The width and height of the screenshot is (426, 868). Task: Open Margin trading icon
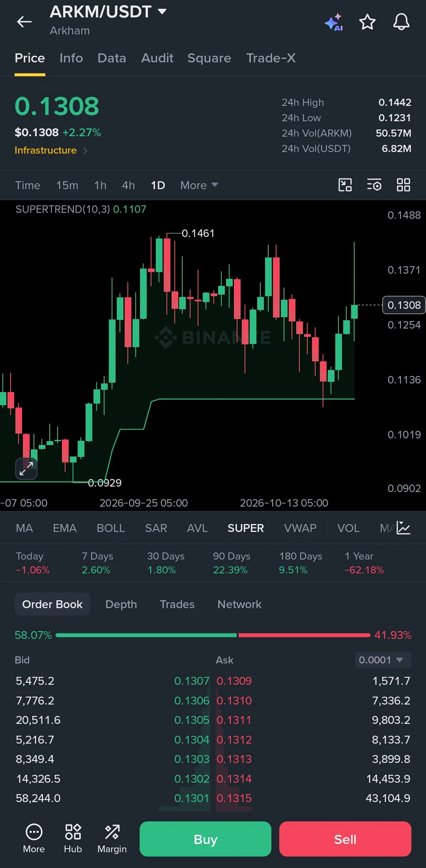pos(112,838)
